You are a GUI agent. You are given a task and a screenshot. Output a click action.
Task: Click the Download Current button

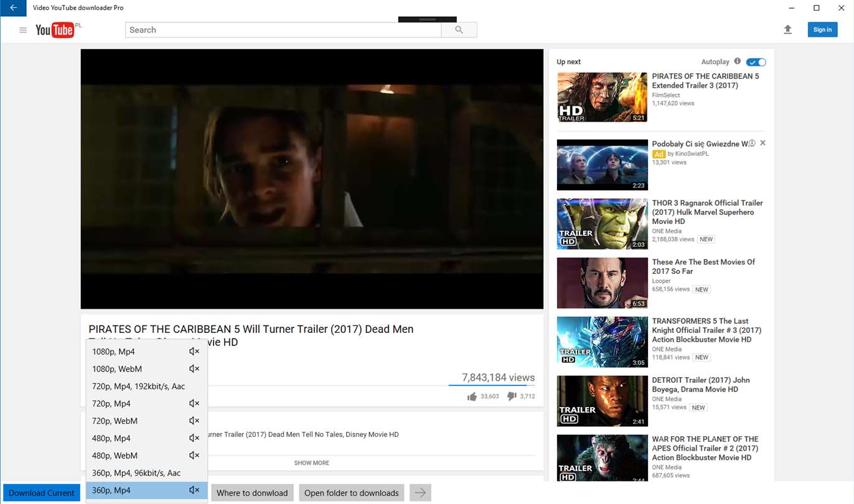pos(42,493)
